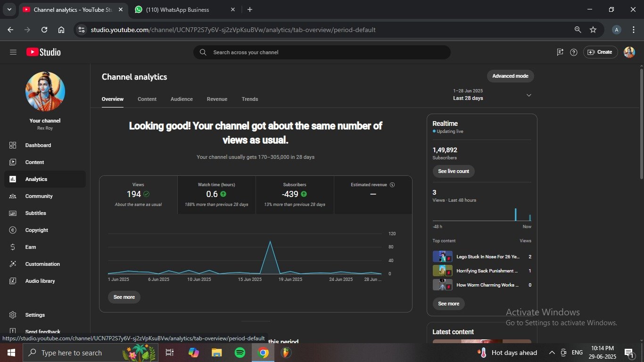Click the search across your channel field
Screen dimensions: 644x362
pos(322,52)
